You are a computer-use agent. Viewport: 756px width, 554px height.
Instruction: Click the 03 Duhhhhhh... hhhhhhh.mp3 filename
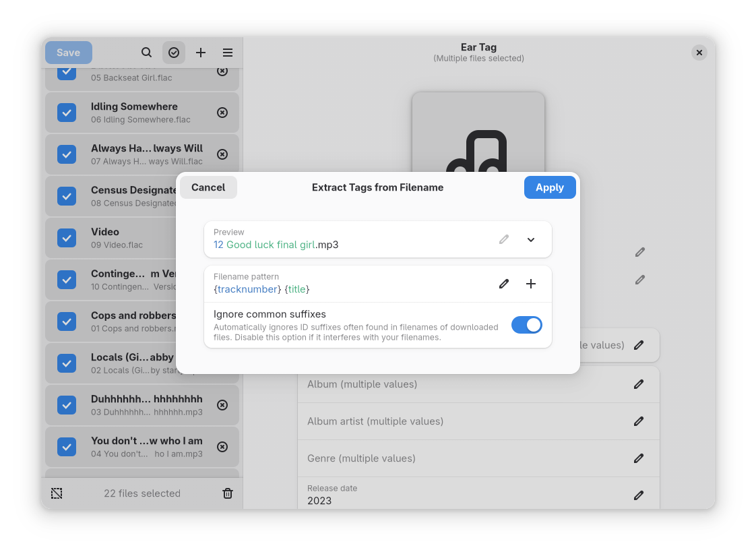tap(147, 412)
